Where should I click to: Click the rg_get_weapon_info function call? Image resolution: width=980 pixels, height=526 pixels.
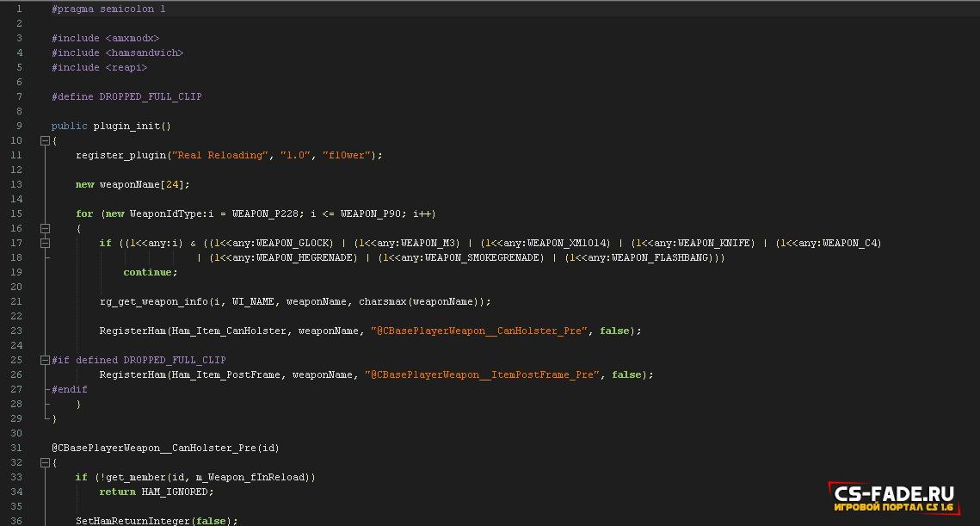153,301
